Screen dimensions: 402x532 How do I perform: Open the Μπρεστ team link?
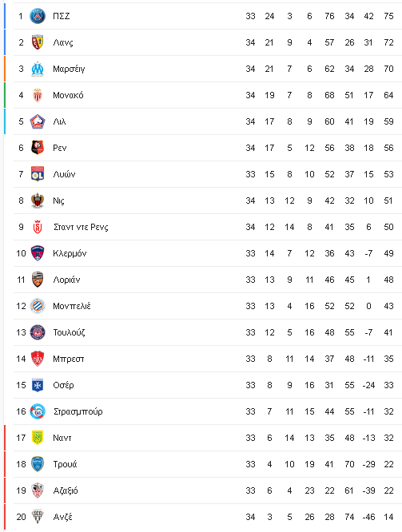tap(68, 359)
